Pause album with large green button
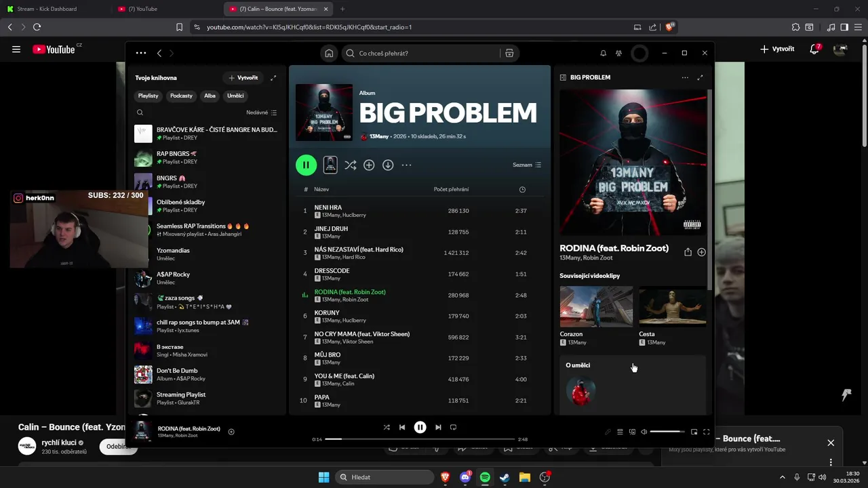This screenshot has width=868, height=488. (x=306, y=165)
